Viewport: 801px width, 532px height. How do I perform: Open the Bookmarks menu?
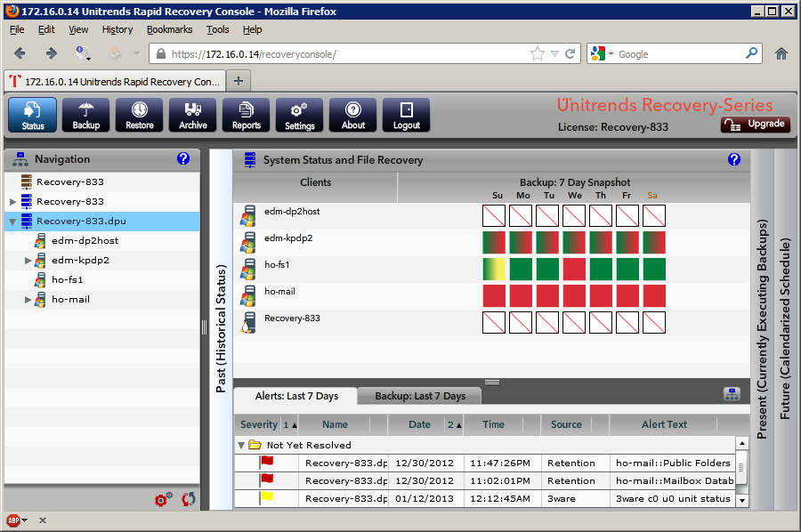170,29
